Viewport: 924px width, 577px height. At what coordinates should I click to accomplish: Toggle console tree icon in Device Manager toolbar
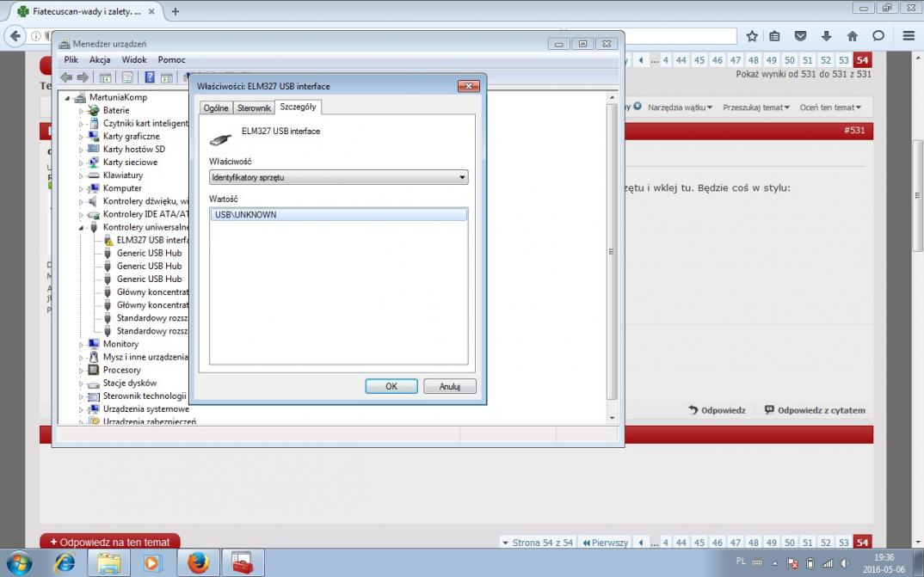[x=106, y=77]
